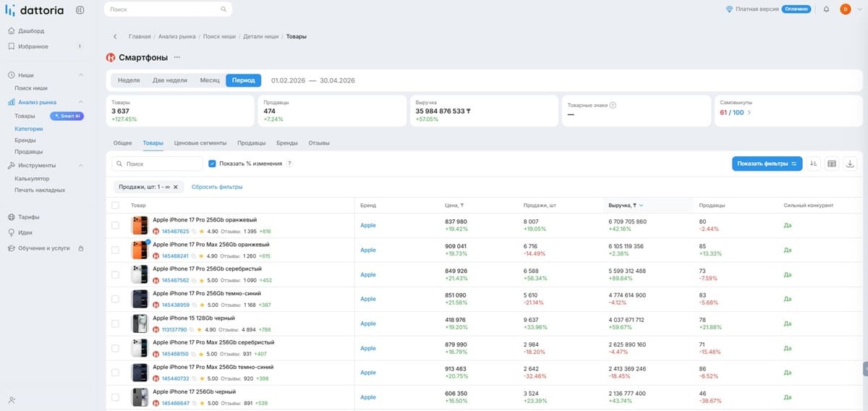Copy the article code 145467625

click(193, 232)
